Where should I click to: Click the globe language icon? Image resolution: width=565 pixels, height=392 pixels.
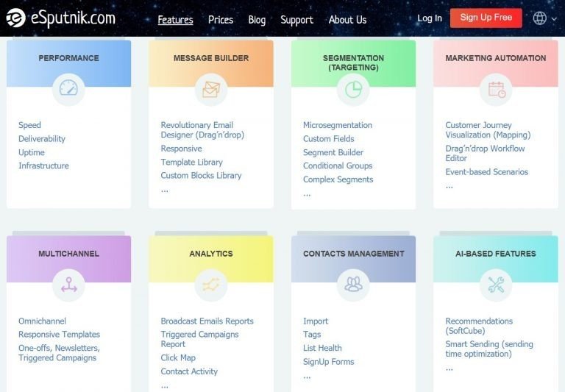[x=539, y=18]
